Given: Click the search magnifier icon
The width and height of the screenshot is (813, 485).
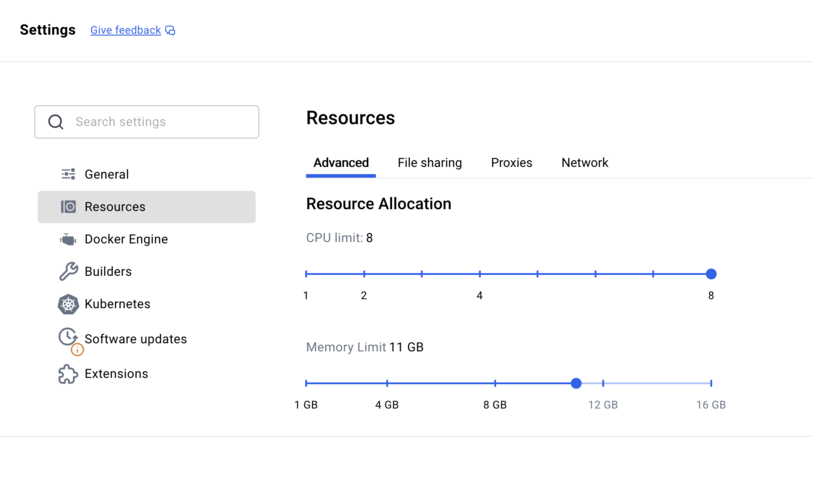Looking at the screenshot, I should coord(55,122).
